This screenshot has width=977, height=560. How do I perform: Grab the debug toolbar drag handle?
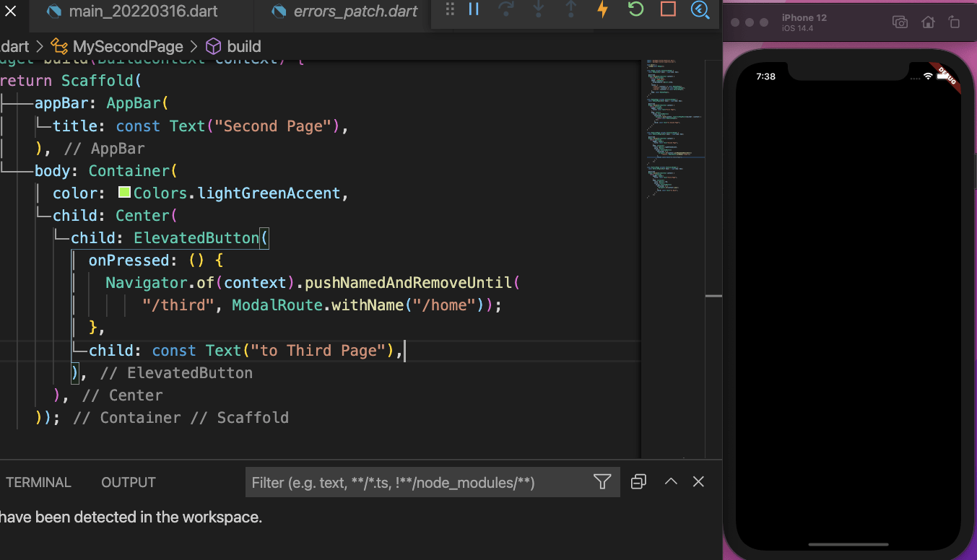coord(450,9)
